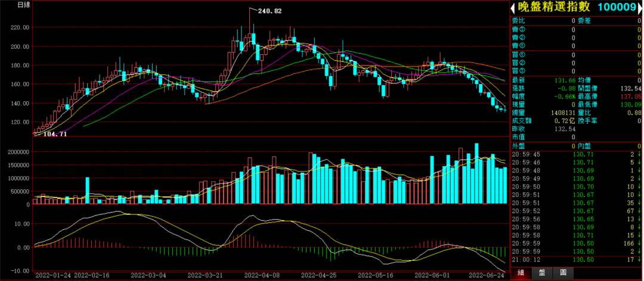The height and width of the screenshot is (281, 644).
Task: Select the 20:59:45 trade row
Action: click(x=576, y=154)
